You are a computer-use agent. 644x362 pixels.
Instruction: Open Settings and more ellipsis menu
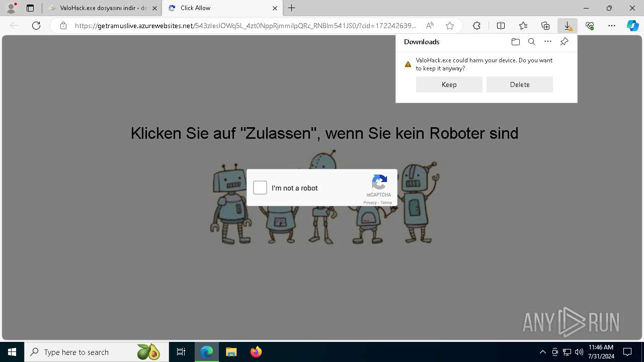pos(612,26)
